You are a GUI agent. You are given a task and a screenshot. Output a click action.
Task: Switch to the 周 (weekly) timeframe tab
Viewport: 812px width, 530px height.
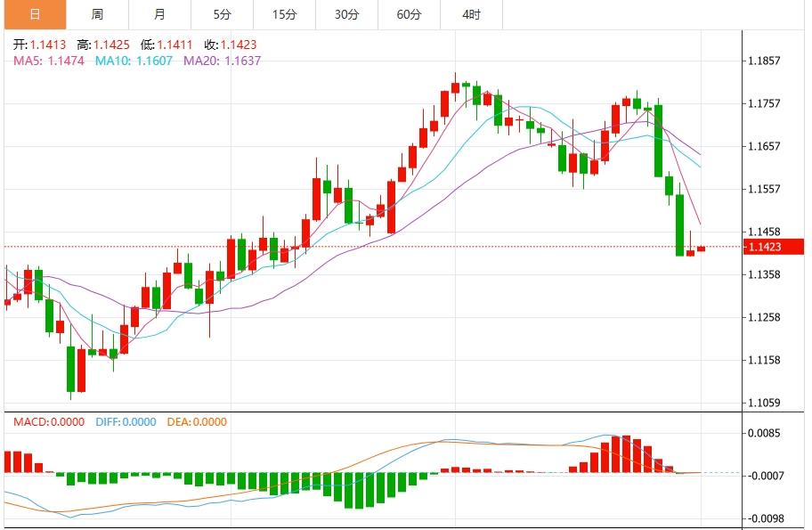point(96,14)
